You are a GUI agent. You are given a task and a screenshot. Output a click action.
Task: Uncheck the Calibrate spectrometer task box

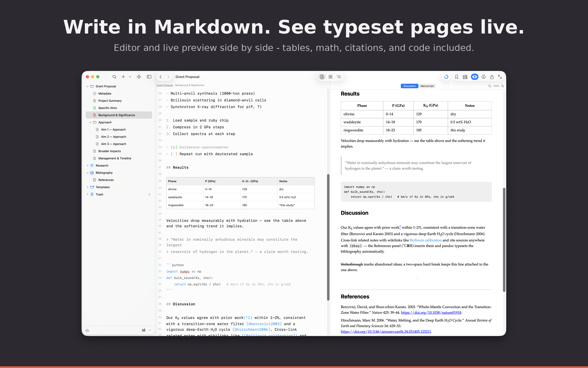pyautogui.click(x=174, y=147)
